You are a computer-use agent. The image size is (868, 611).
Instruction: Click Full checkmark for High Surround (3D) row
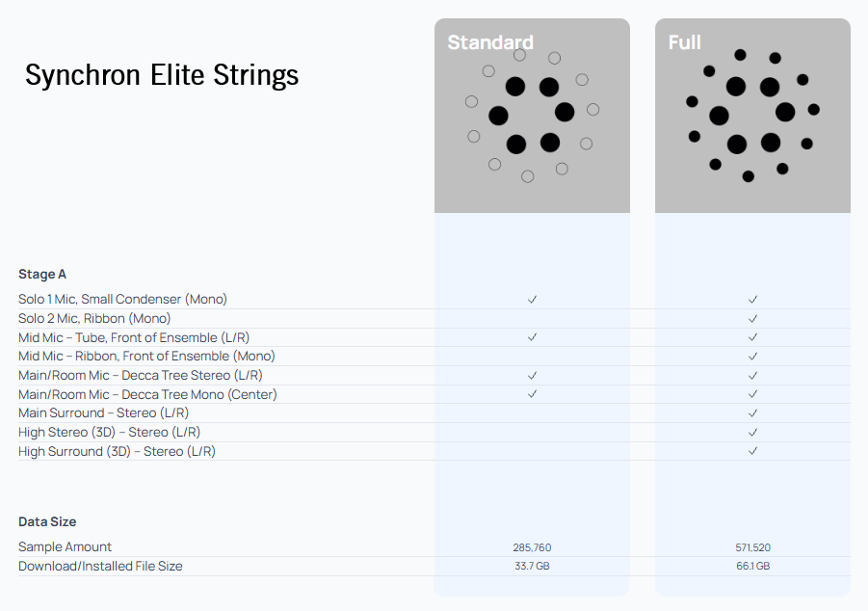coord(752,451)
